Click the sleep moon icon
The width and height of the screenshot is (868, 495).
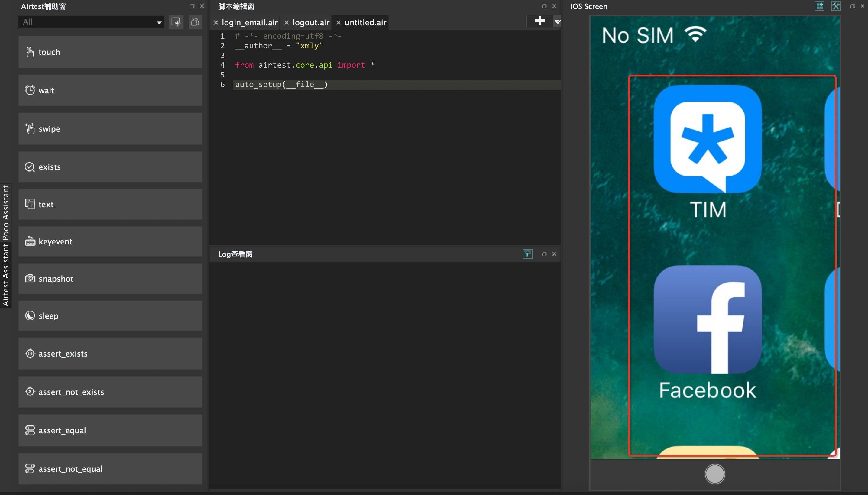(x=30, y=316)
